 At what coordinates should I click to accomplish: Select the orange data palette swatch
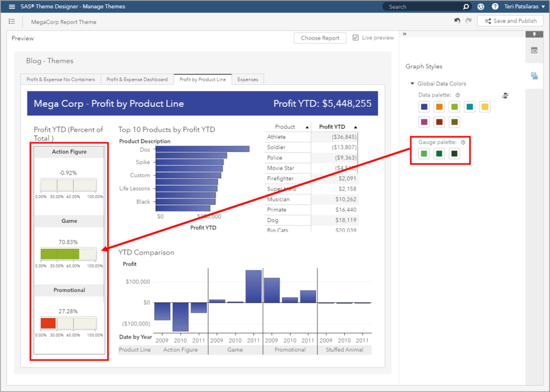(x=439, y=107)
